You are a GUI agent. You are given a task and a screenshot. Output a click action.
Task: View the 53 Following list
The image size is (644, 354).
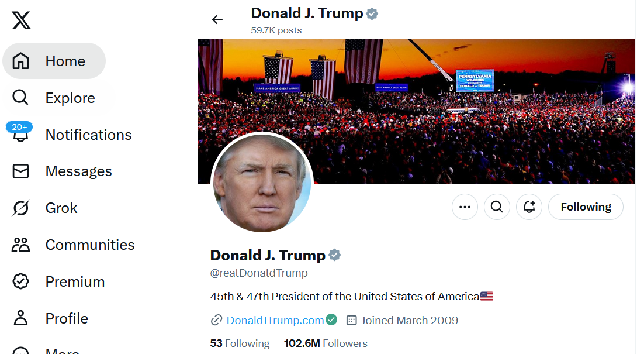240,343
